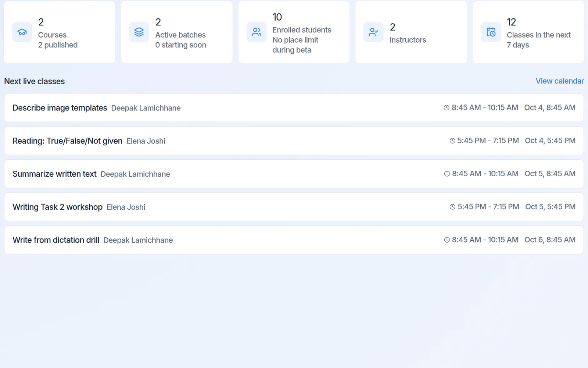Click clock icon in Describe image templates row
Viewport: 588px width, 368px height.
[447, 108]
